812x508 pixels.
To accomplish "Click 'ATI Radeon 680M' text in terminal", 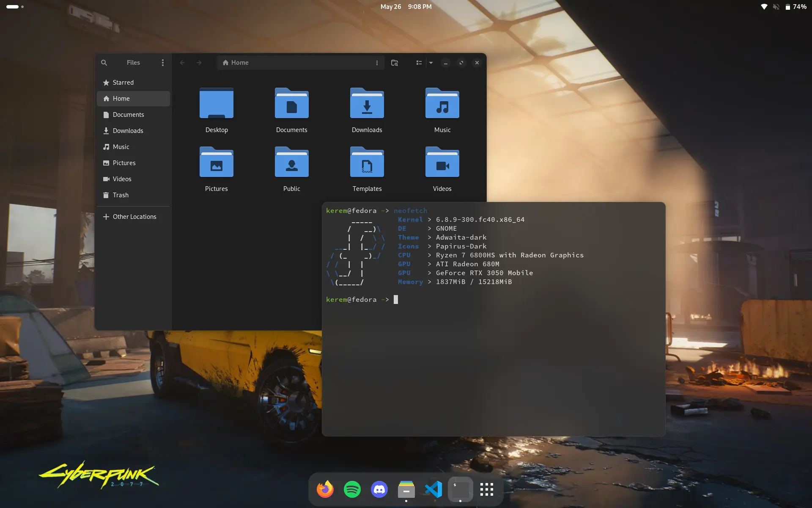I will [x=467, y=264].
